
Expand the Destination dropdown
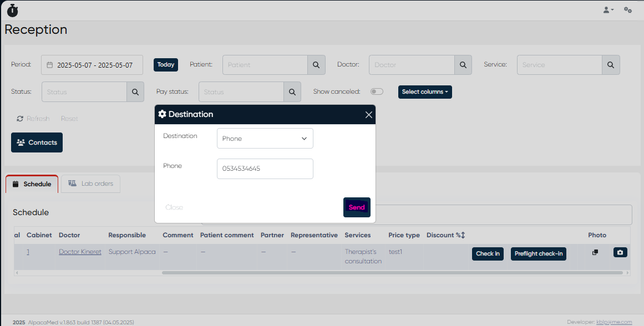[x=265, y=139]
